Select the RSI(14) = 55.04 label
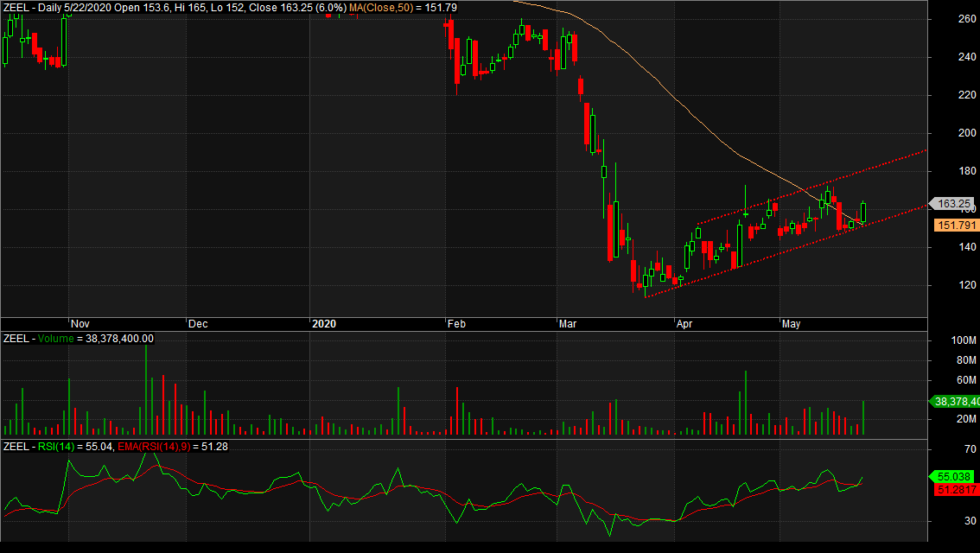This screenshot has height=553, width=980. 76,447
